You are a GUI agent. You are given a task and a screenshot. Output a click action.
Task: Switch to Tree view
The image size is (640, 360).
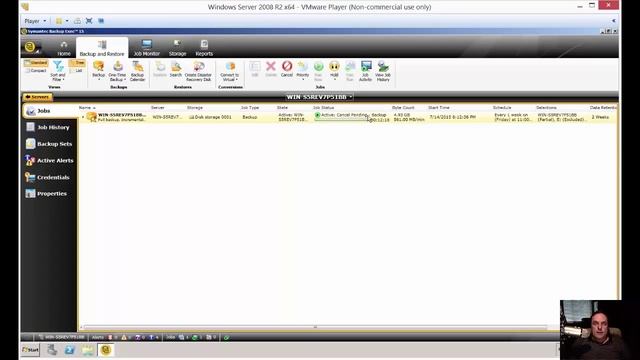(77, 63)
